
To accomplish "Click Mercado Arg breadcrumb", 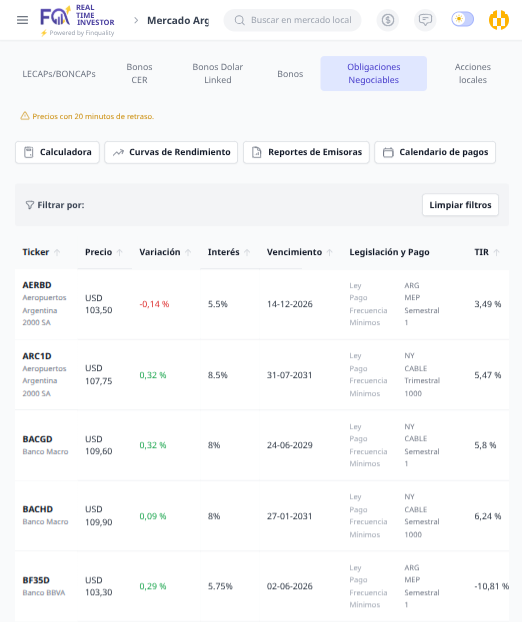I will tap(178, 20).
